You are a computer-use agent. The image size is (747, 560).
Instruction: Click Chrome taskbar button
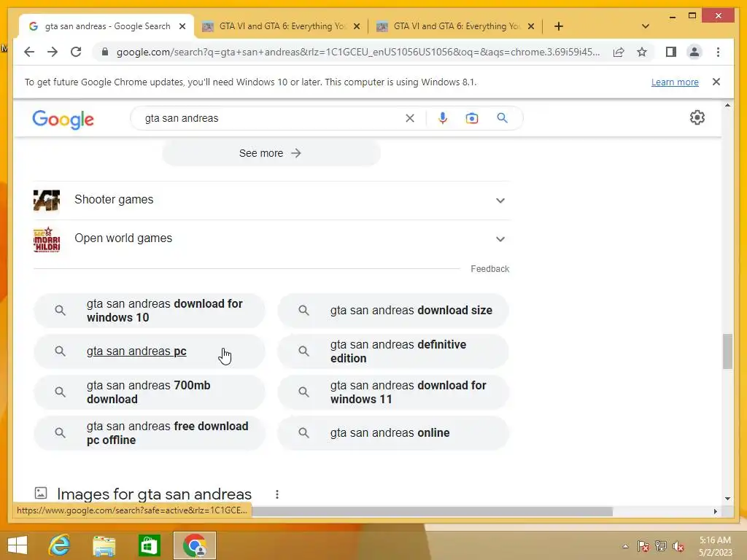pyautogui.click(x=194, y=545)
